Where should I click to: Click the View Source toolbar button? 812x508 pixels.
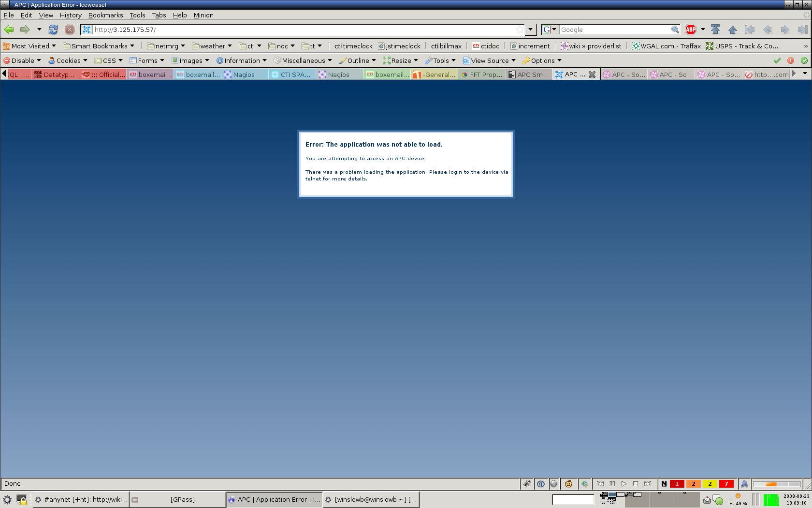[x=489, y=60]
